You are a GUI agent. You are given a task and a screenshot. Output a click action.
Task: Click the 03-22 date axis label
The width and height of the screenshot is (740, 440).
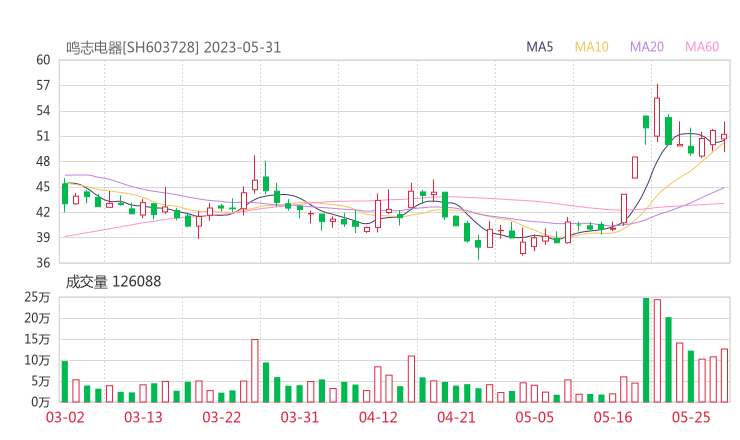[x=221, y=417]
